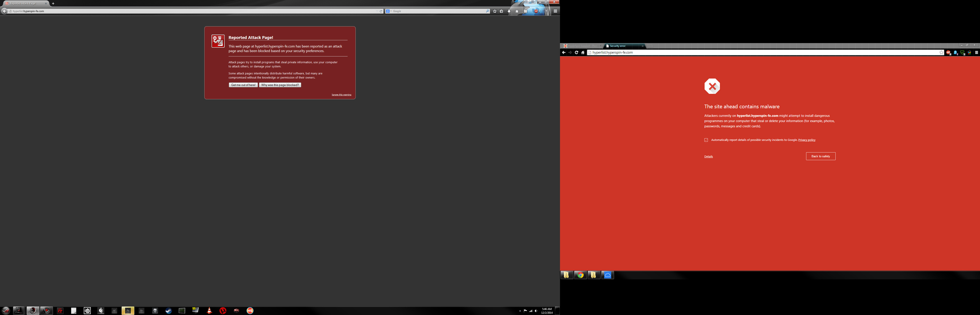This screenshot has height=315, width=980.
Task: Open Adobe Bridge from taskbar
Action: [x=142, y=311]
